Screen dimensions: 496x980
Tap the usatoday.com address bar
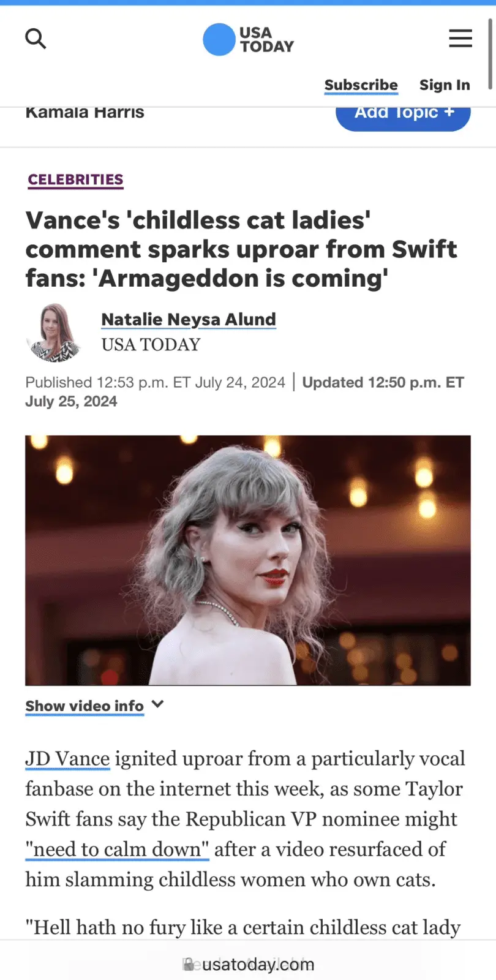[x=248, y=965]
